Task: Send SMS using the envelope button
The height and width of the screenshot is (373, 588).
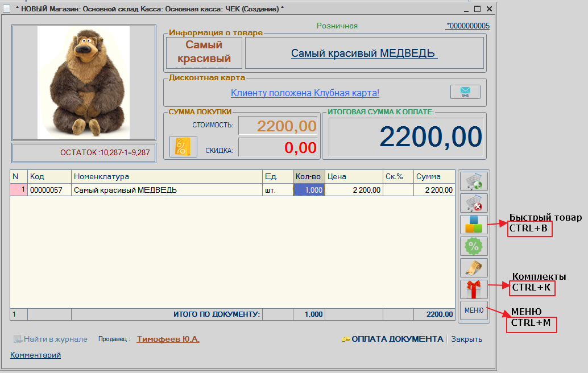Action: point(465,92)
